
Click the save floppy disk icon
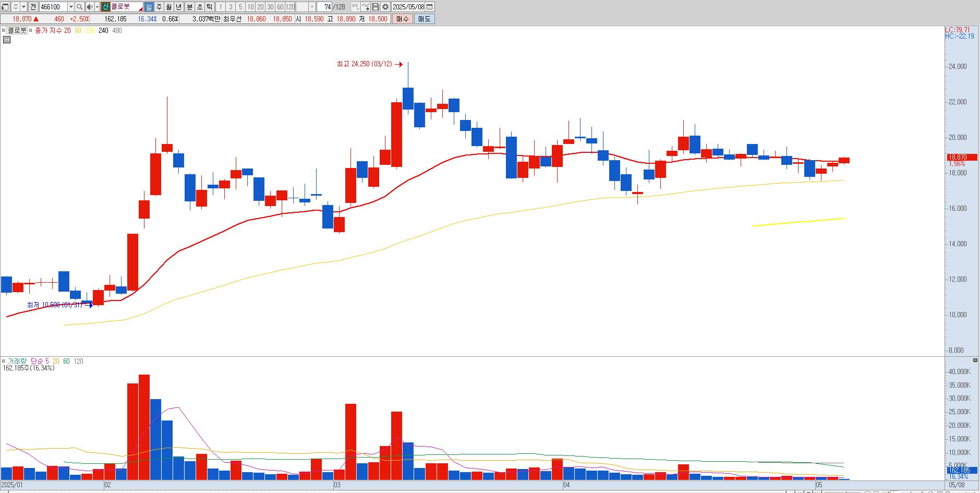pyautogui.click(x=375, y=7)
